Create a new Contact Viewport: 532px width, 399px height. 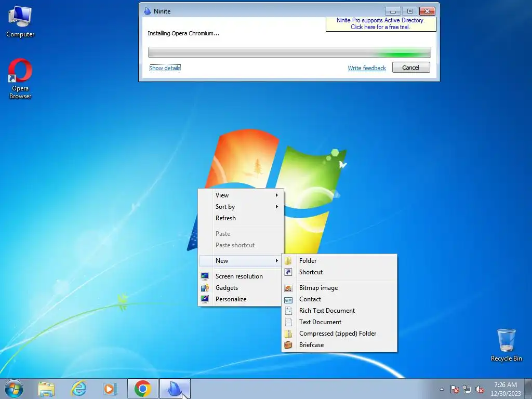(x=339, y=299)
